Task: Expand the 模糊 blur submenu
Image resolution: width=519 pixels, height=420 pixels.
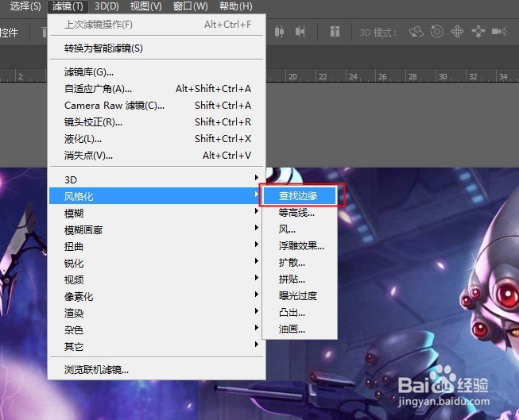Action: [x=157, y=214]
